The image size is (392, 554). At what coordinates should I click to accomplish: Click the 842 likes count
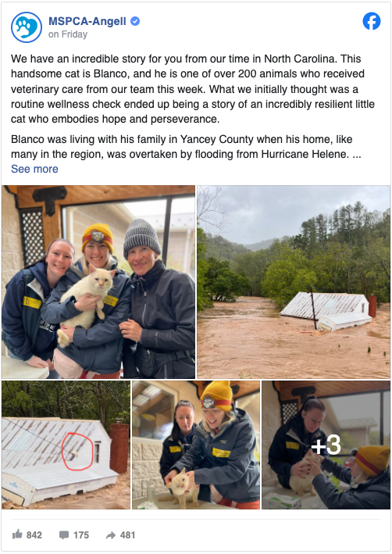tap(34, 535)
